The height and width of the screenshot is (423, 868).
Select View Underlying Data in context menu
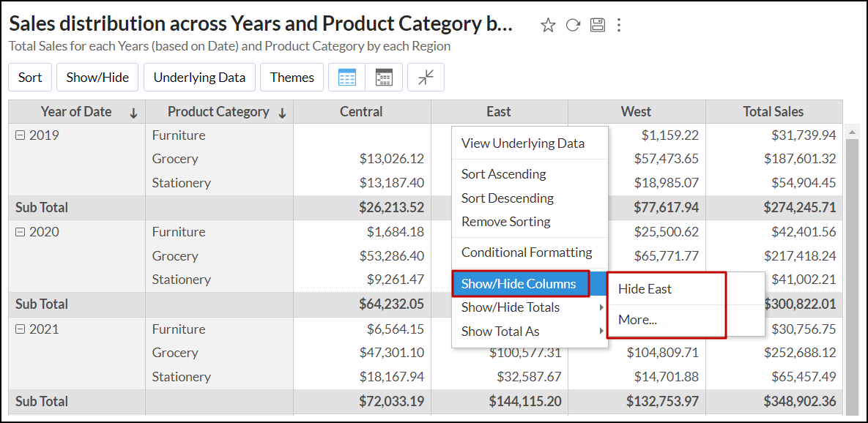pos(522,143)
